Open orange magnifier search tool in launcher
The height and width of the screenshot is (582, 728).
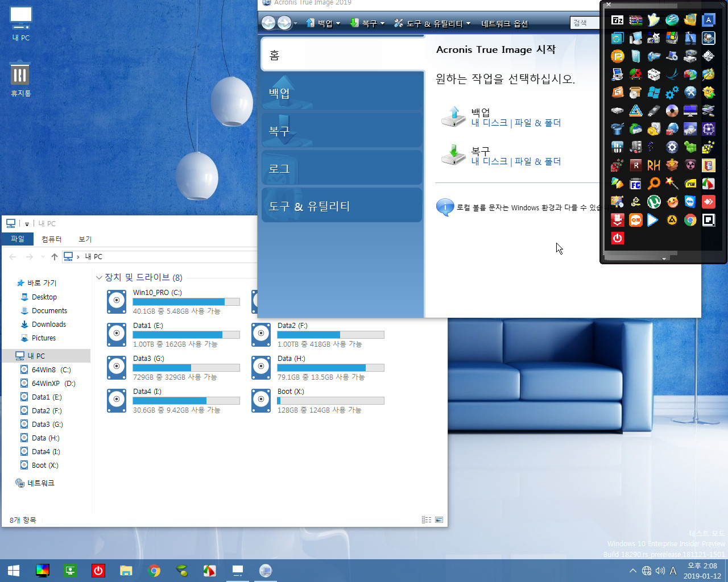654,184
